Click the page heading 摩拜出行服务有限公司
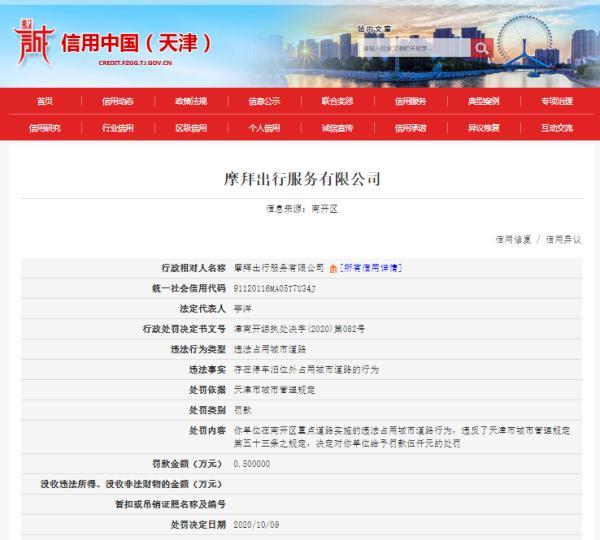Screen dimensions: 600x540 pos(302,179)
